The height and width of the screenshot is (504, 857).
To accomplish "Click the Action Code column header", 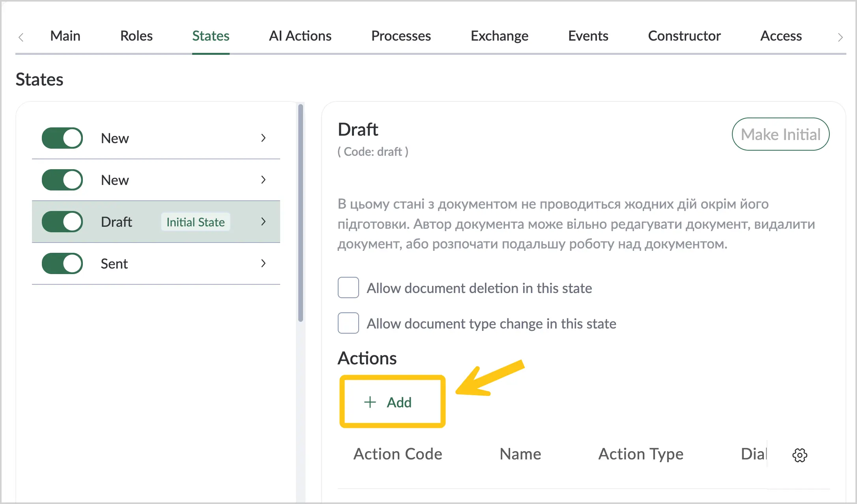I will (398, 454).
